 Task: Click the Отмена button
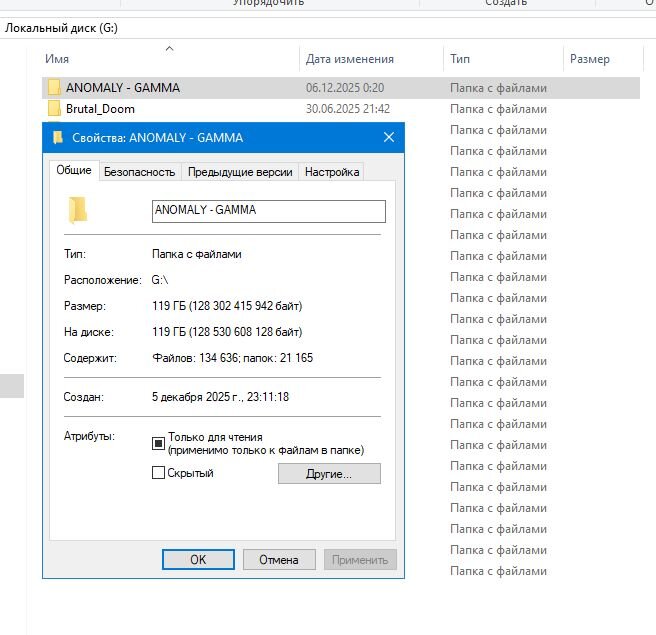point(279,559)
